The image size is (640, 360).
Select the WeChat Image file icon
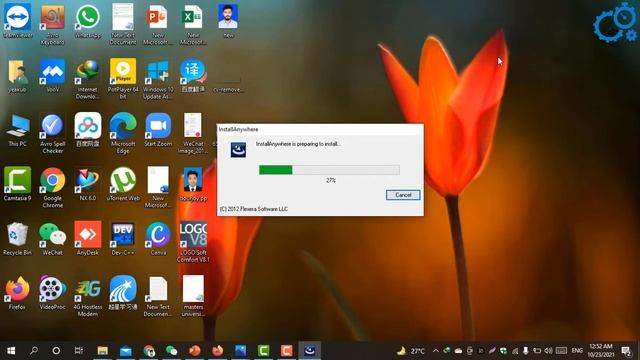tap(193, 134)
